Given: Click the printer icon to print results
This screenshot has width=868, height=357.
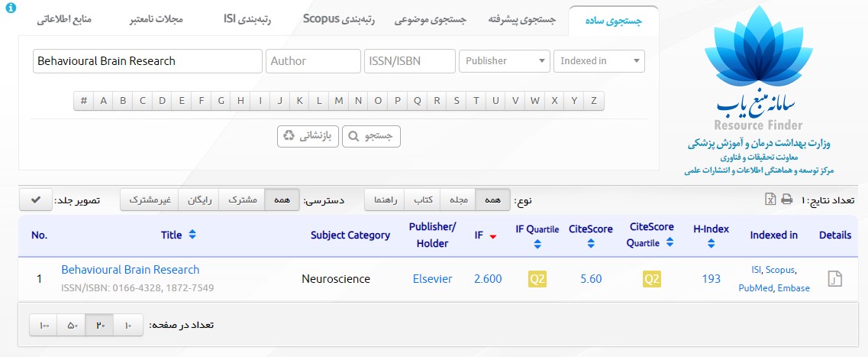Looking at the screenshot, I should pos(786,200).
